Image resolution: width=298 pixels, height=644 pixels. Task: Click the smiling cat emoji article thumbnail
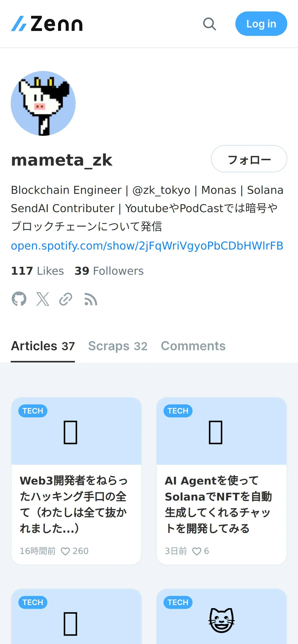(222, 620)
